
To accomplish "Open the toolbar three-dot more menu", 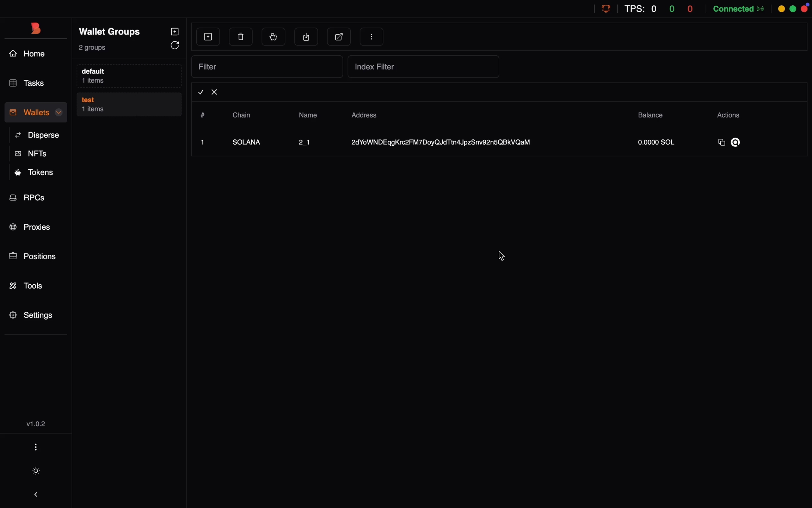I will tap(371, 37).
